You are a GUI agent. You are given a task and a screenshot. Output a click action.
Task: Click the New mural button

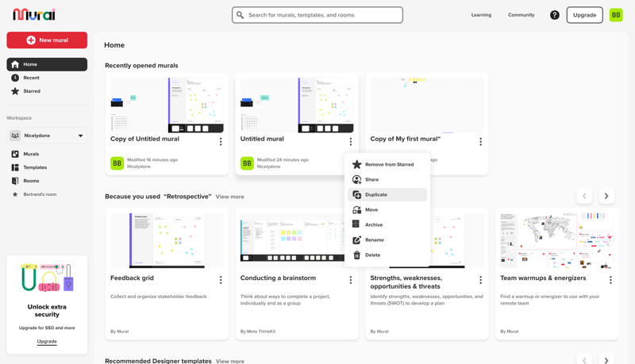47,40
